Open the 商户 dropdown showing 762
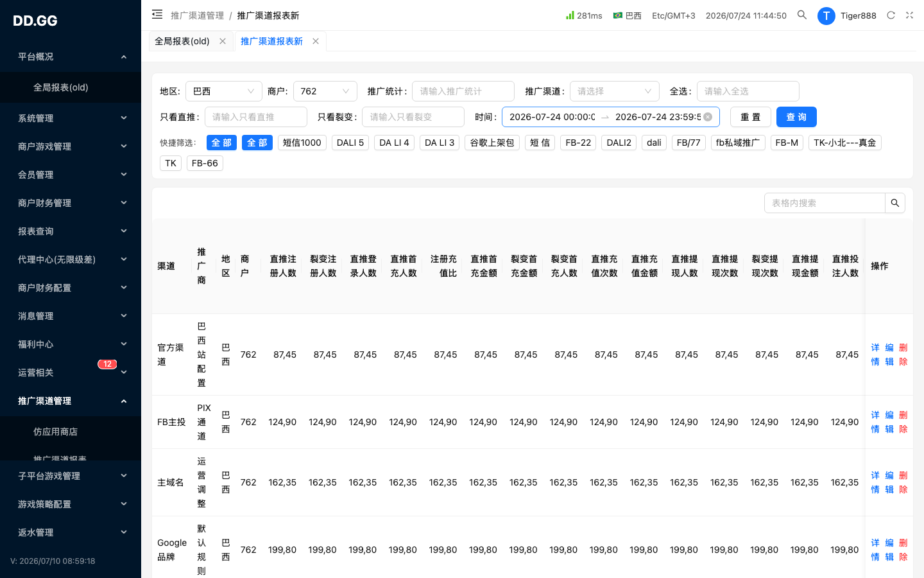Image resolution: width=924 pixels, height=578 pixels. pyautogui.click(x=325, y=91)
